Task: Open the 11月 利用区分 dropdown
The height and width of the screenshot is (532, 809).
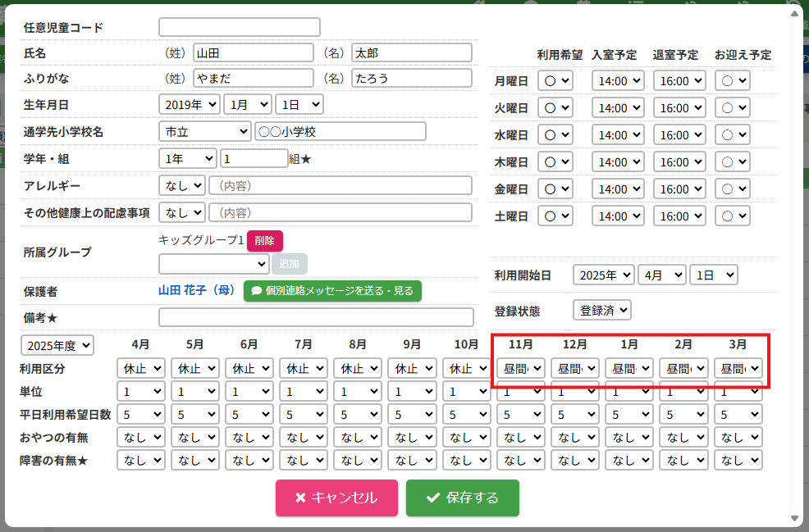Action: (520, 369)
